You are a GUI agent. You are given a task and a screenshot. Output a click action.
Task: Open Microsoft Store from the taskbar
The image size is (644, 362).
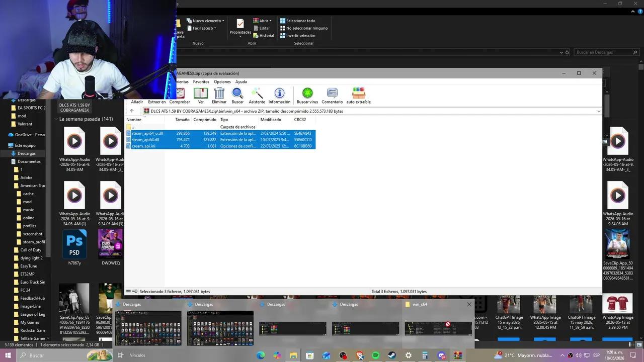pyautogui.click(x=310, y=355)
